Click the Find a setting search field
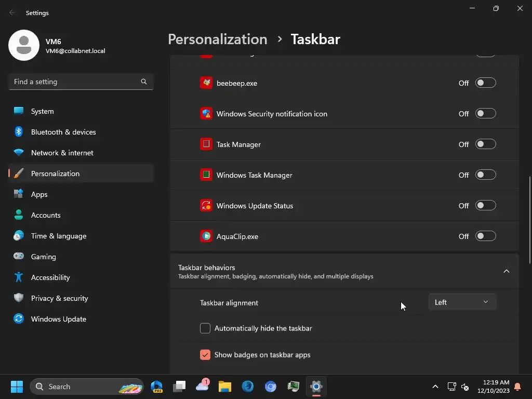532x399 pixels. (81, 82)
